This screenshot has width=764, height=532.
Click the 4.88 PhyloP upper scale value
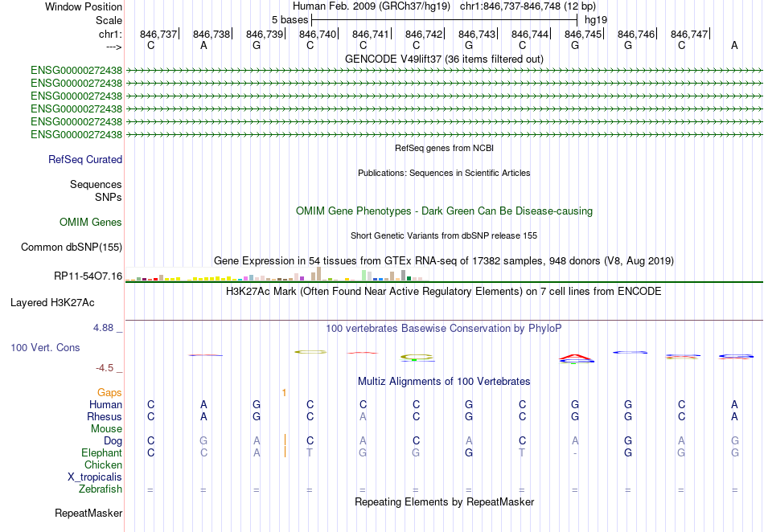pyautogui.click(x=103, y=328)
